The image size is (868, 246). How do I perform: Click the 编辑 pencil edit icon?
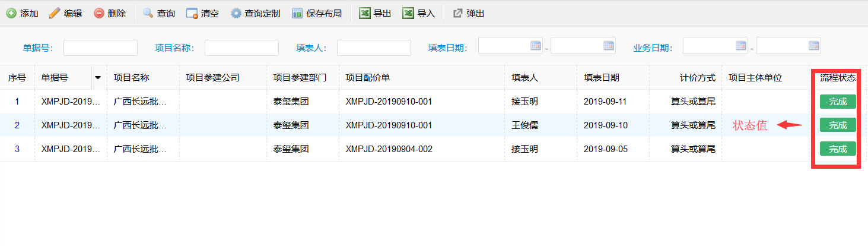tap(55, 13)
